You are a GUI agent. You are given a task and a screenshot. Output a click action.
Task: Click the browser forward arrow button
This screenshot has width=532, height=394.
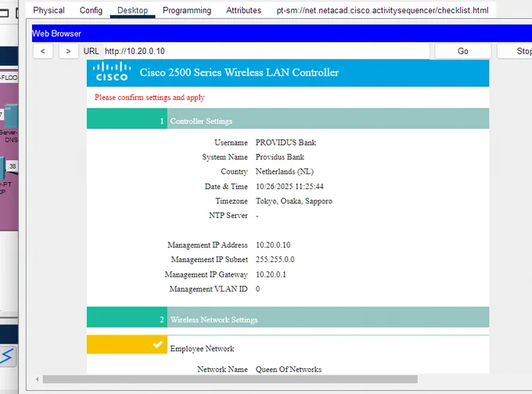pyautogui.click(x=68, y=51)
